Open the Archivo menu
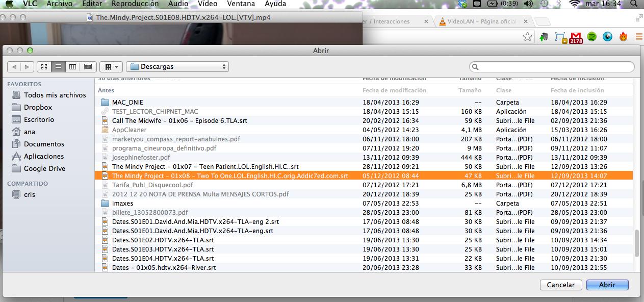The height and width of the screenshot is (302, 644). click(59, 4)
